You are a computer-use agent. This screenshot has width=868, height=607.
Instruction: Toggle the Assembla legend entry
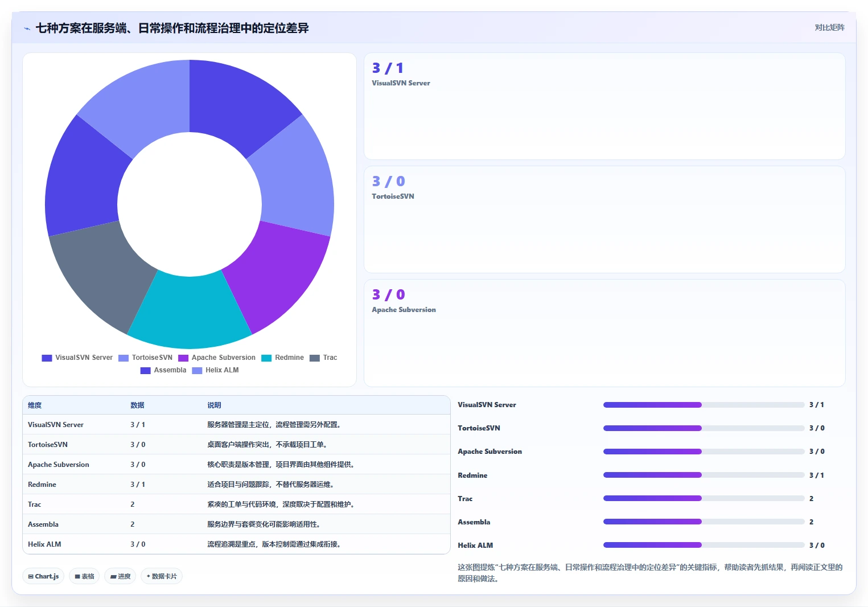coord(163,370)
